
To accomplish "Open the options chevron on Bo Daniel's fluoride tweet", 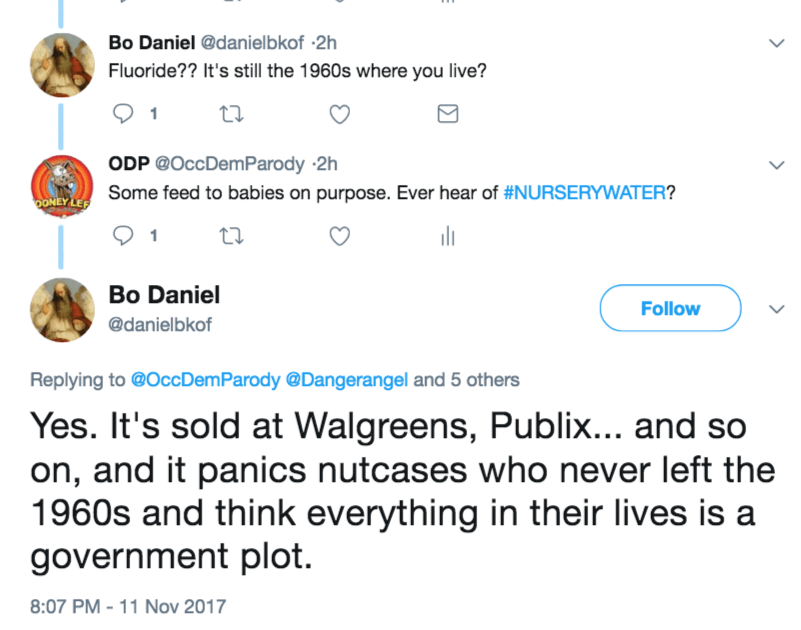I will click(775, 43).
